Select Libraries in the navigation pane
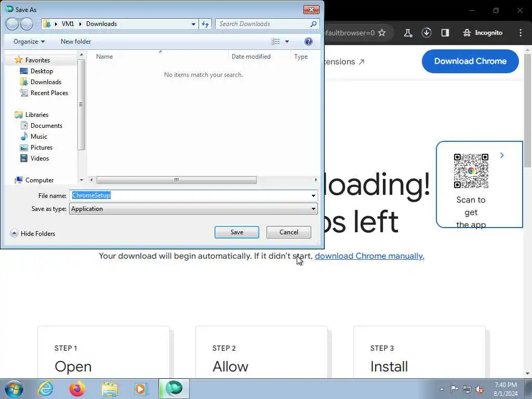This screenshot has height=399, width=532. coord(37,115)
